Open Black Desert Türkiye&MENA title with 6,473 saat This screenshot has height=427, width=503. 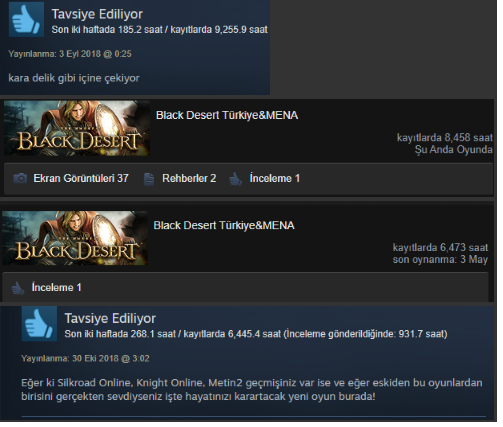(224, 226)
